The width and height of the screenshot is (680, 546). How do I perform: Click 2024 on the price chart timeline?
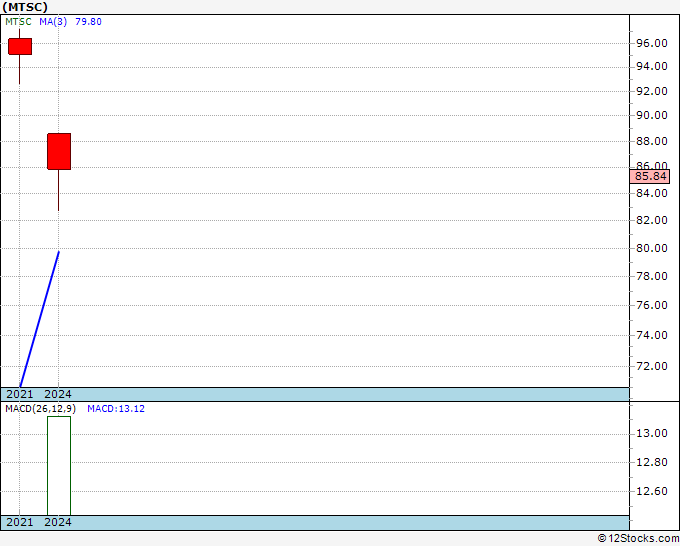point(58,394)
